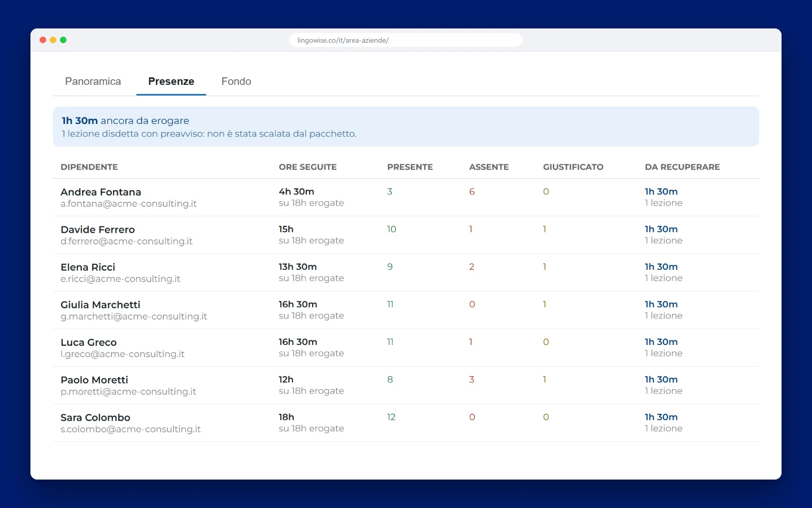Select employee name Paolo Moretti
812x508 pixels.
[94, 380]
